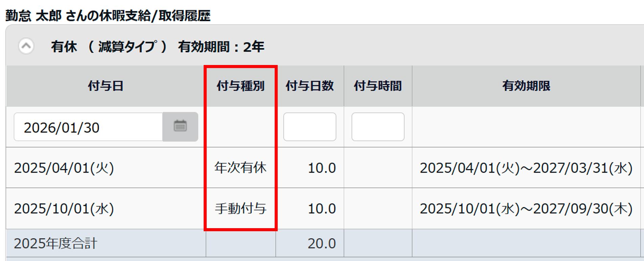Click the 付与日 date field 2026/01/30
644x261 pixels.
[x=88, y=127]
